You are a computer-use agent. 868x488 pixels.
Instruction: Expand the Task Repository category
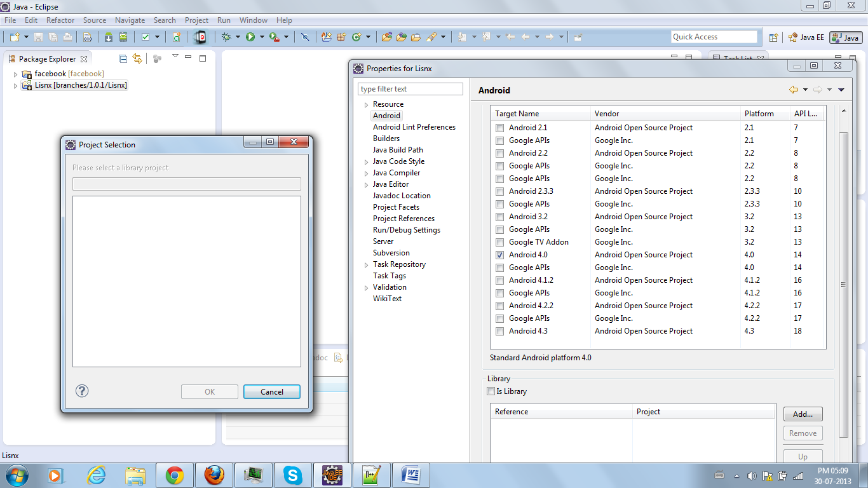click(x=366, y=265)
